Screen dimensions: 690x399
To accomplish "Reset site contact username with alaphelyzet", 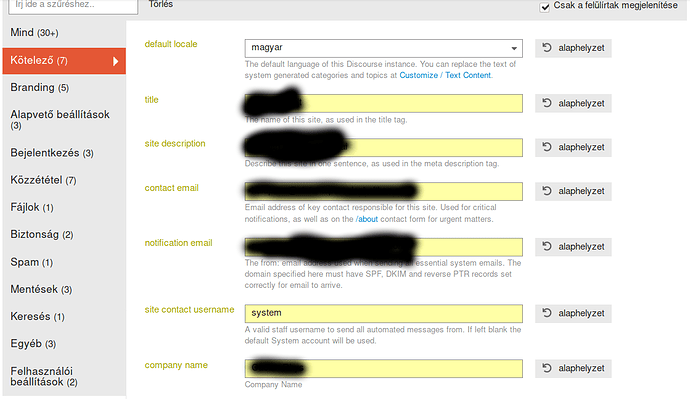I will [573, 313].
